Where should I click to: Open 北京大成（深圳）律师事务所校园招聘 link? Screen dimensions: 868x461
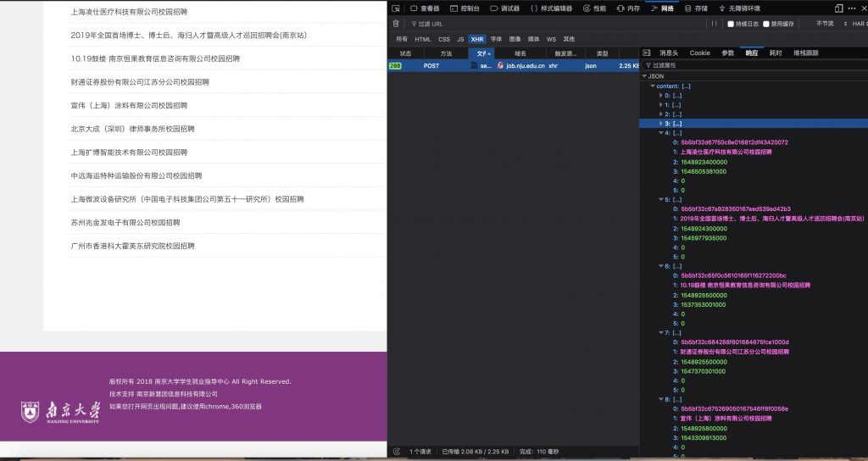(132, 129)
